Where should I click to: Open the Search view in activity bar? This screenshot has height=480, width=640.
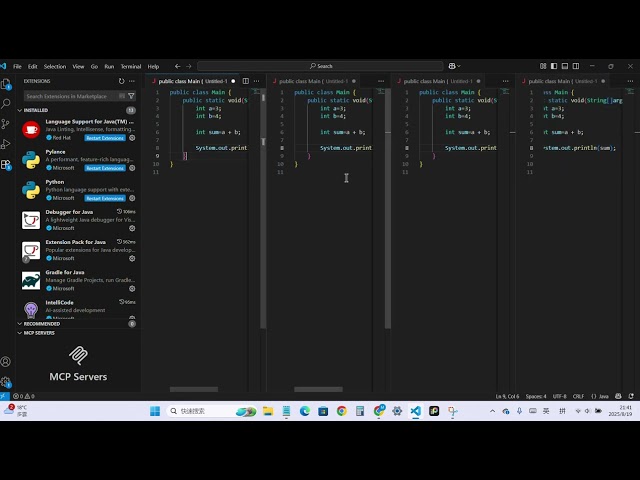pyautogui.click(x=6, y=104)
